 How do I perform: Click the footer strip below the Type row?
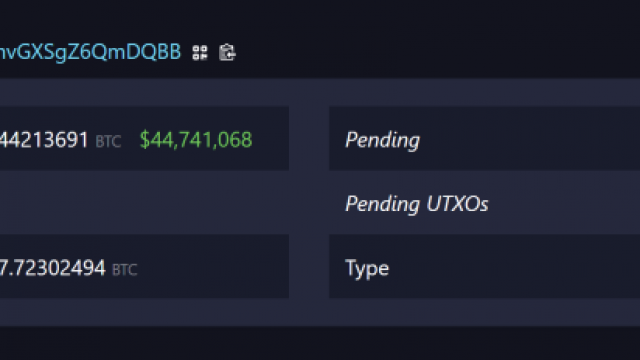pyautogui.click(x=320, y=312)
